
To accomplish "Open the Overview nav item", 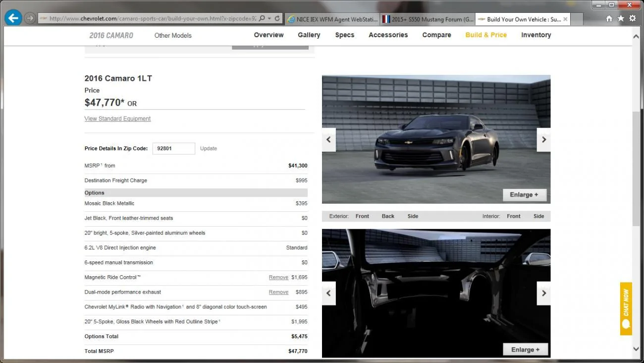I will point(269,35).
